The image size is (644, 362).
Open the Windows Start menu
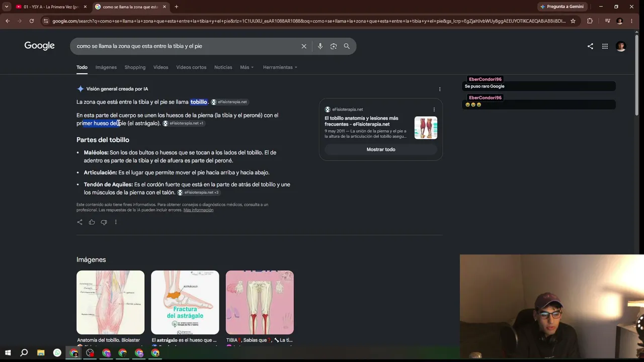pos(8,353)
